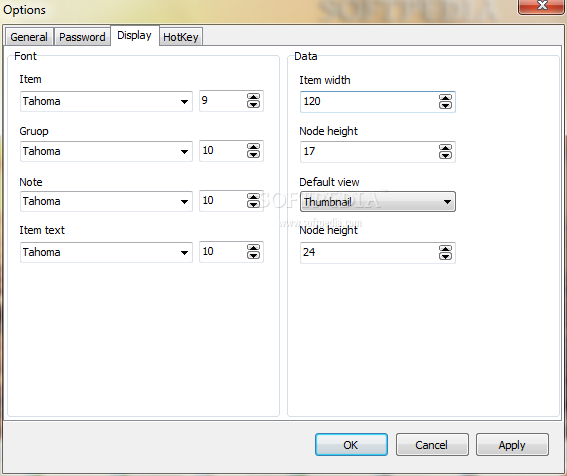Decrease Node height value 17
The width and height of the screenshot is (567, 476).
point(445,155)
